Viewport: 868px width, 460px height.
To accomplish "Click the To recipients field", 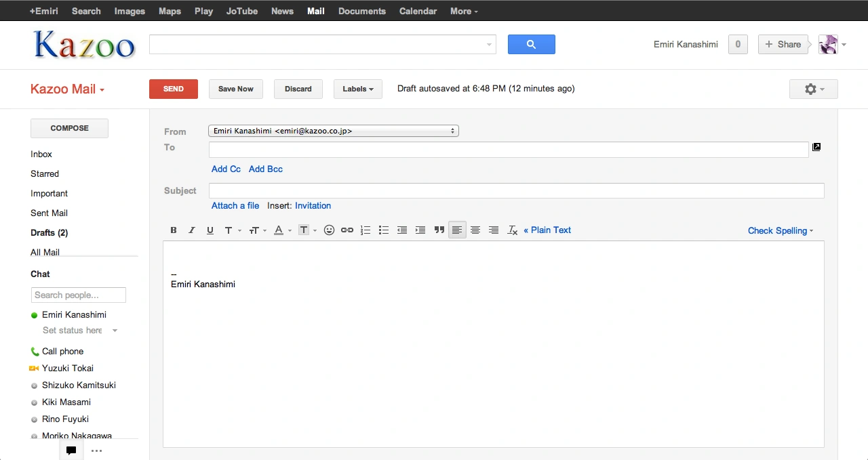I will 509,150.
